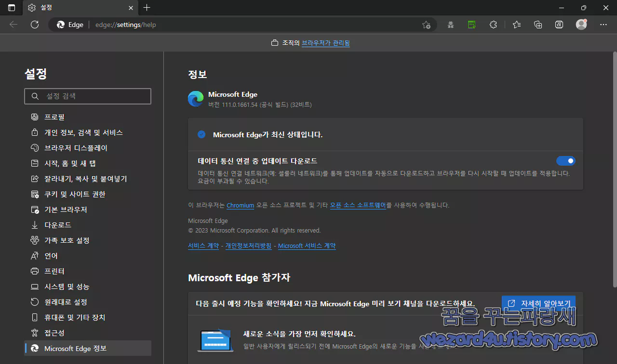Select 브라우저 디스플레이 in sidebar
This screenshot has width=617, height=364.
pos(88,148)
